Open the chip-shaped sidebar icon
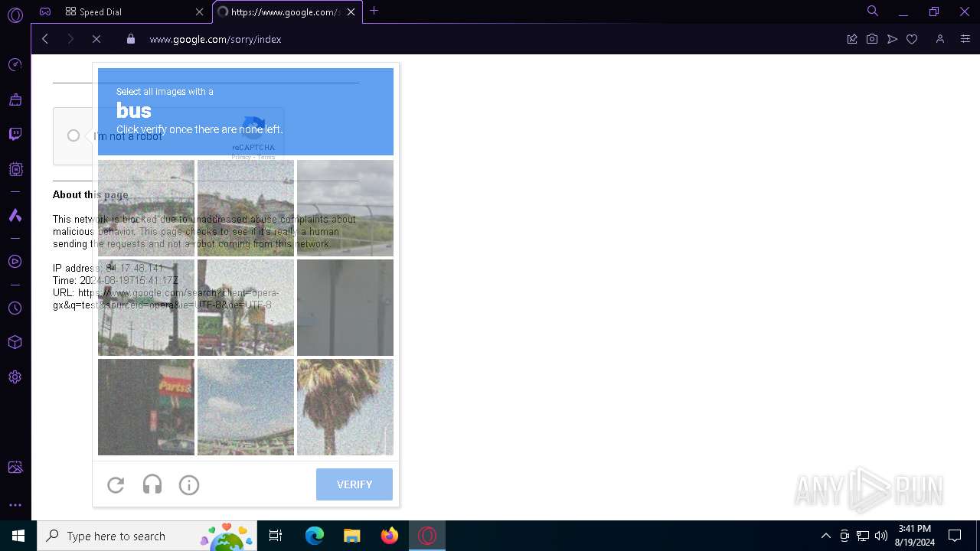Screen dimensions: 980x551 tap(15, 169)
